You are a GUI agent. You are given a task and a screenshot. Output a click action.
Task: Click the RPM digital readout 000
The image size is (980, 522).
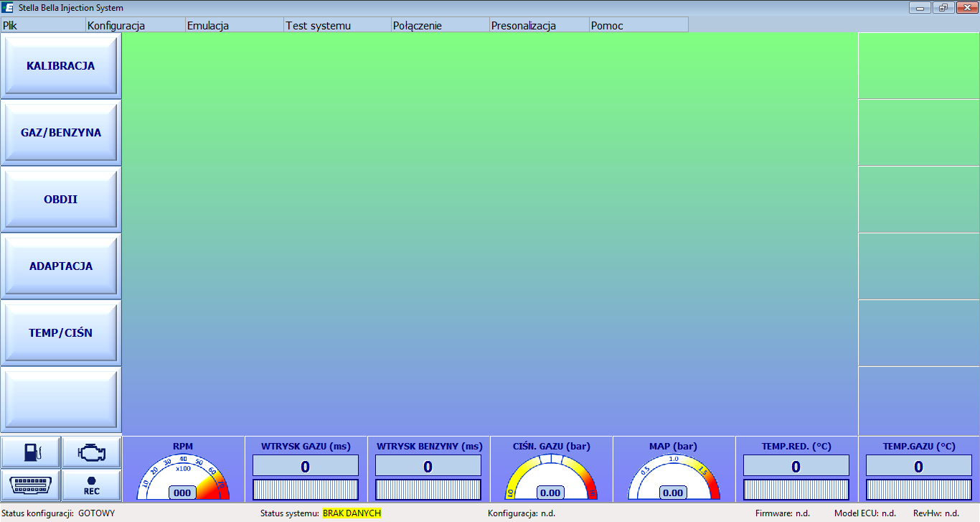point(183,493)
